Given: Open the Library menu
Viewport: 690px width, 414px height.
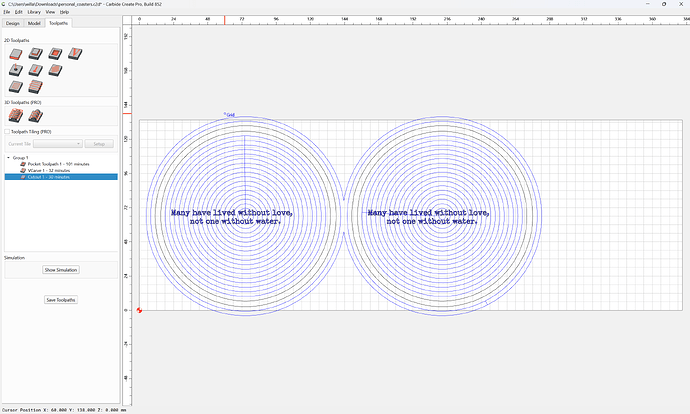Looking at the screenshot, I should point(34,12).
